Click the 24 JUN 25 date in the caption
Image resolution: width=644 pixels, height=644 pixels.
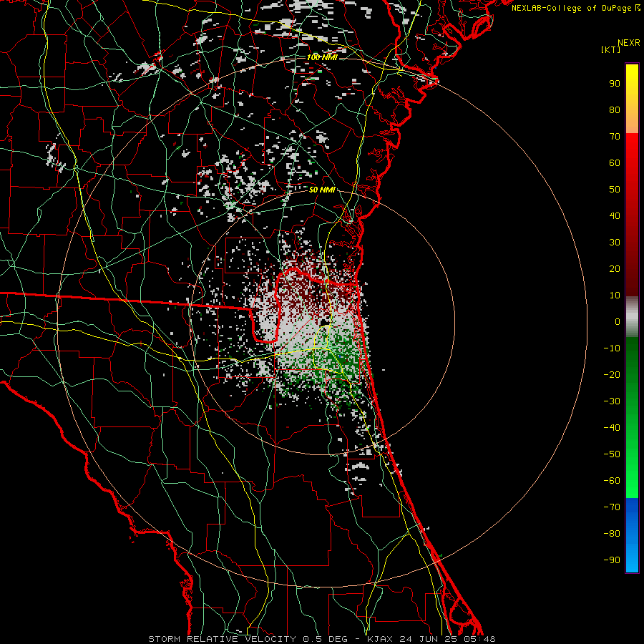tap(429, 639)
